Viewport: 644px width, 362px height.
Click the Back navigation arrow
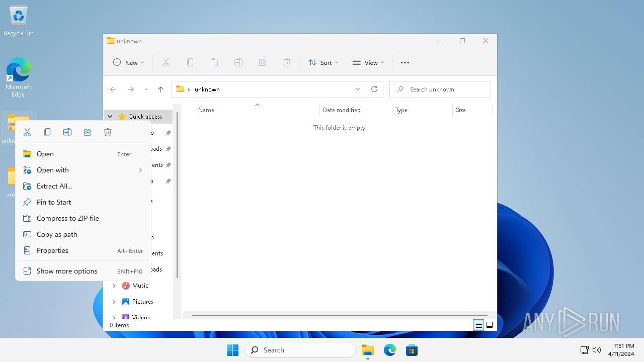pos(113,89)
